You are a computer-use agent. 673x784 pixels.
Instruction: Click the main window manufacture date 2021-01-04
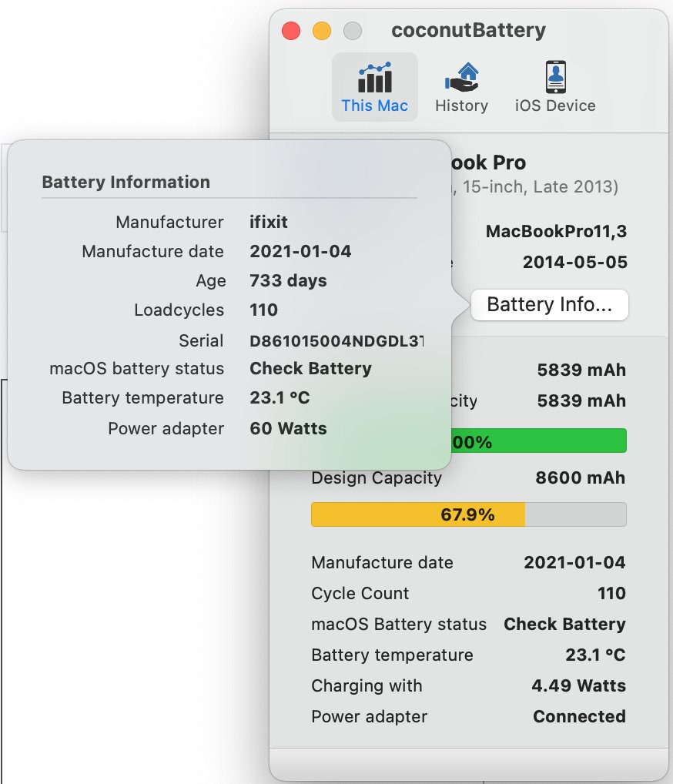pyautogui.click(x=574, y=562)
